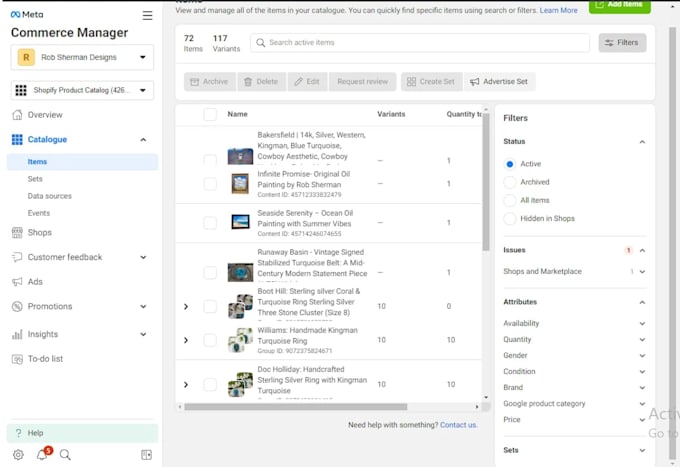Click the horizontal scrollbar below item list

[295, 407]
